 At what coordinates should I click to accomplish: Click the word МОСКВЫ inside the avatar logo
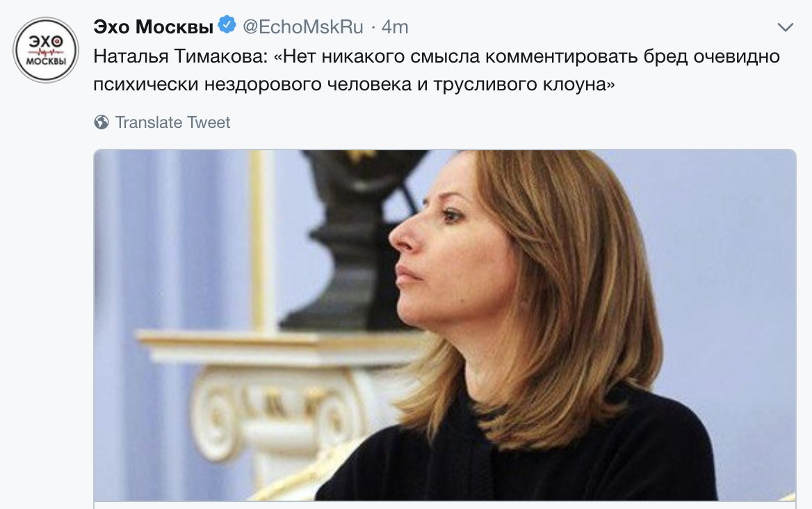[46, 61]
